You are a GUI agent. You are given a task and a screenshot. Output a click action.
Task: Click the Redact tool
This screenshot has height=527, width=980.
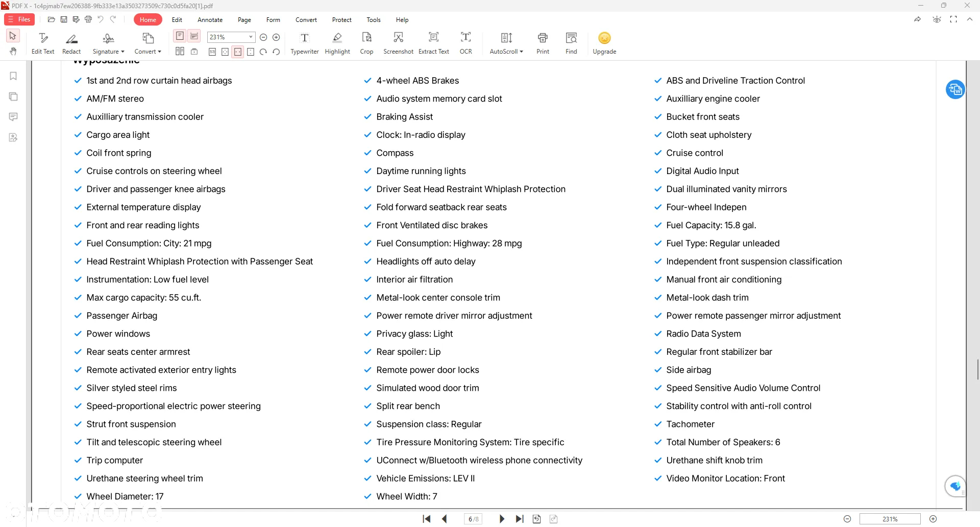pos(71,43)
